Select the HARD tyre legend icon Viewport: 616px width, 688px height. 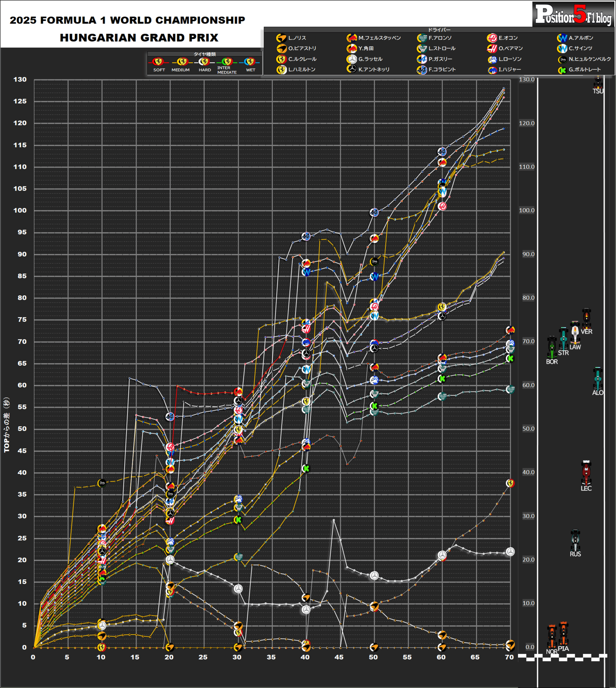[x=204, y=62]
